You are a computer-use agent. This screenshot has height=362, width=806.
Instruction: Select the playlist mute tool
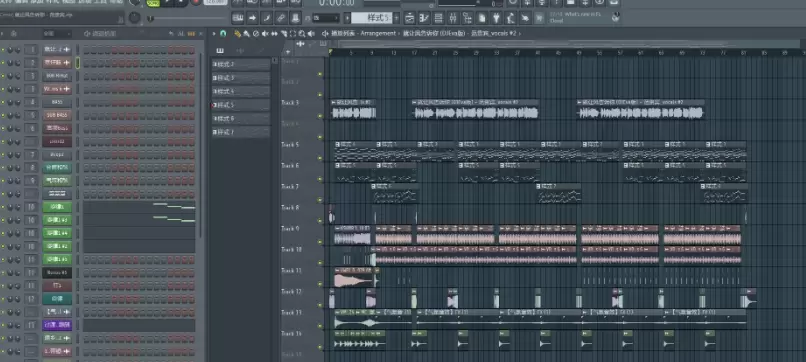[x=265, y=33]
